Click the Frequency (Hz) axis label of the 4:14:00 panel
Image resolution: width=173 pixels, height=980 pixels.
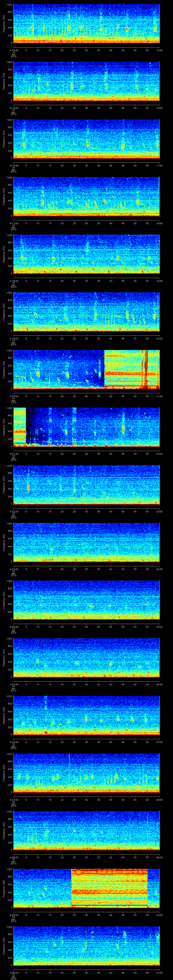pyautogui.click(x=4, y=24)
